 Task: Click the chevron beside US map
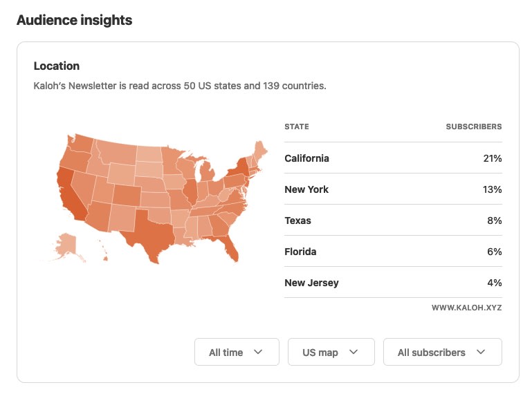tap(354, 352)
